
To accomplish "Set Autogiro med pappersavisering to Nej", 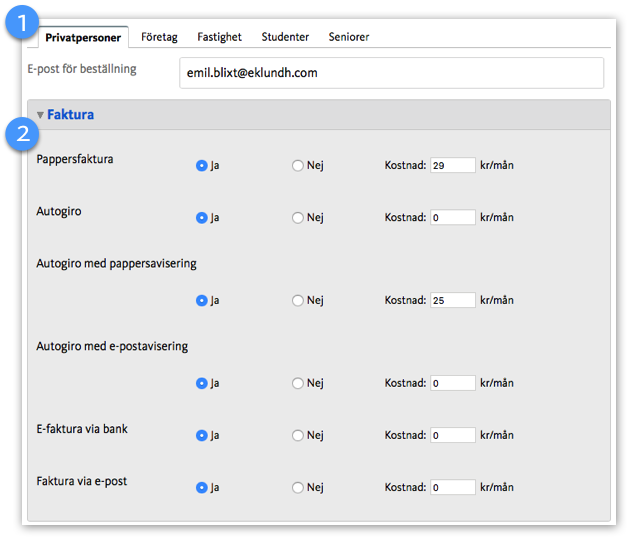I will 298,300.
